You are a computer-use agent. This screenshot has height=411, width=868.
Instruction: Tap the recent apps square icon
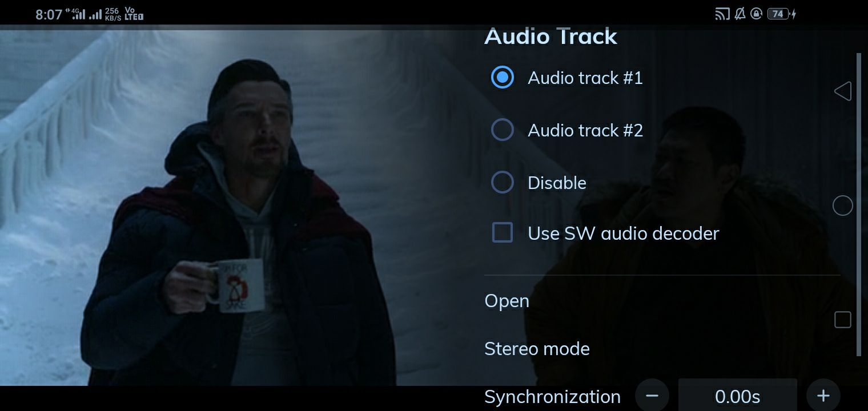[x=843, y=320]
